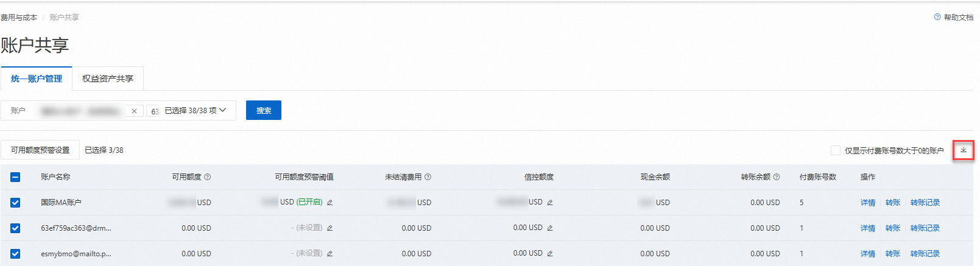The height and width of the screenshot is (266, 980).
Task: Edit alert threshold for 63ef759ac363 account
Action: click(x=330, y=228)
